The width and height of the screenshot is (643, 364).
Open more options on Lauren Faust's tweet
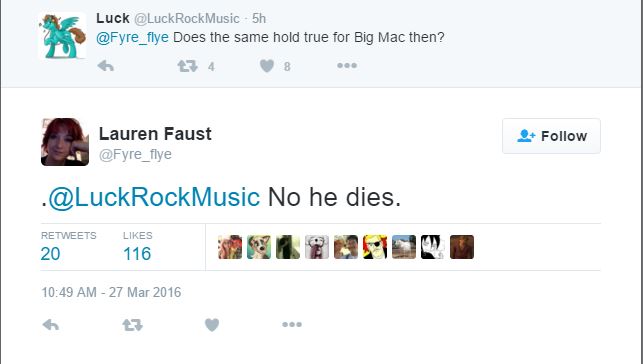point(292,325)
